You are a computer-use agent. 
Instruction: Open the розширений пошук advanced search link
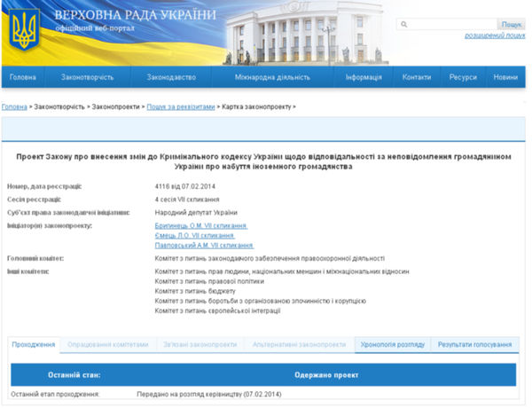click(495, 35)
